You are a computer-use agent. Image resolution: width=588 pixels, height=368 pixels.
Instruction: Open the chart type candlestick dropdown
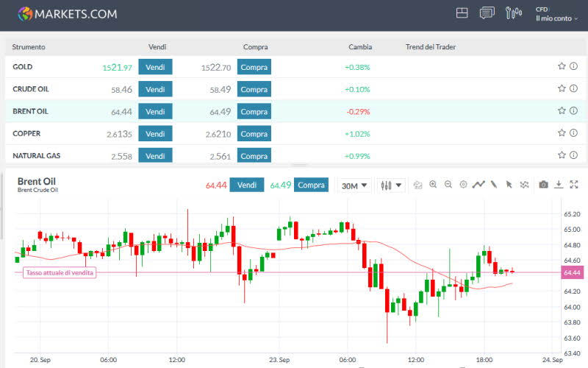(x=392, y=185)
